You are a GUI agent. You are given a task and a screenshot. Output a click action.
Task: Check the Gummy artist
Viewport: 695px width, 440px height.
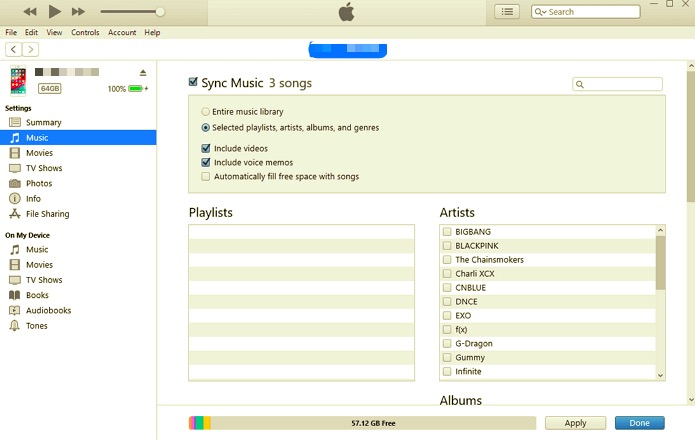[x=447, y=357]
